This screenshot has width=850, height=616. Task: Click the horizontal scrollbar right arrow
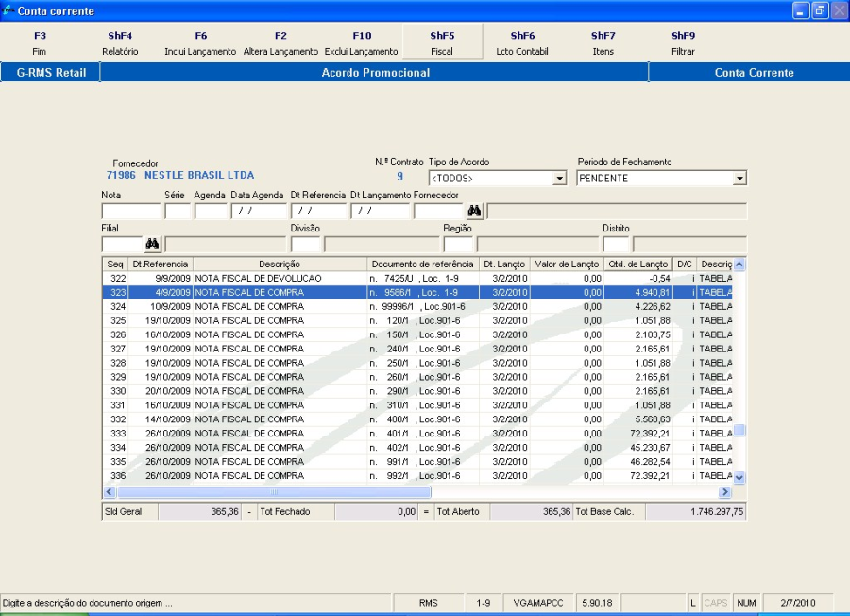725,492
